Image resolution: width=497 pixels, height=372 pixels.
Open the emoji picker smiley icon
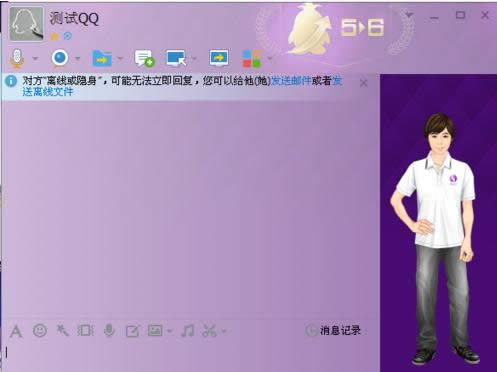coord(40,331)
